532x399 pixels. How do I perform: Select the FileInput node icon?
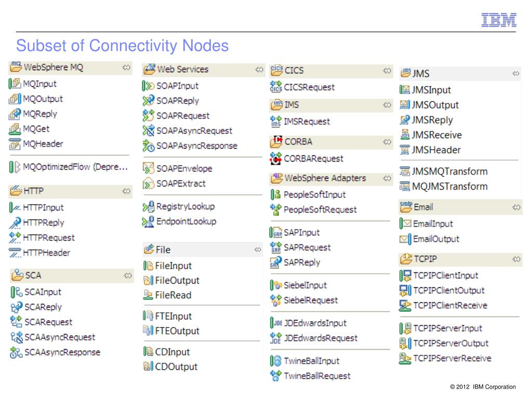[148, 265]
